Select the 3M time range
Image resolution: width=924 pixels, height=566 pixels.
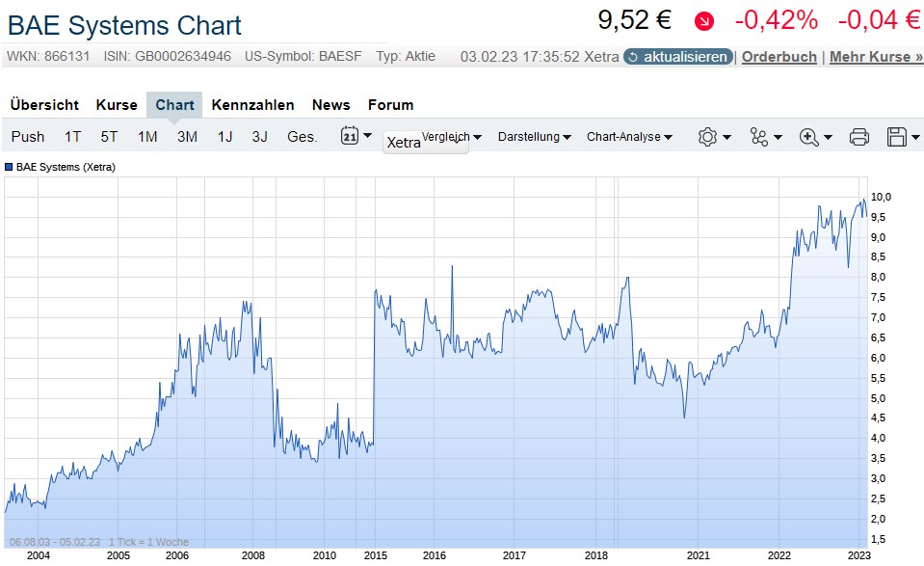pyautogui.click(x=187, y=137)
